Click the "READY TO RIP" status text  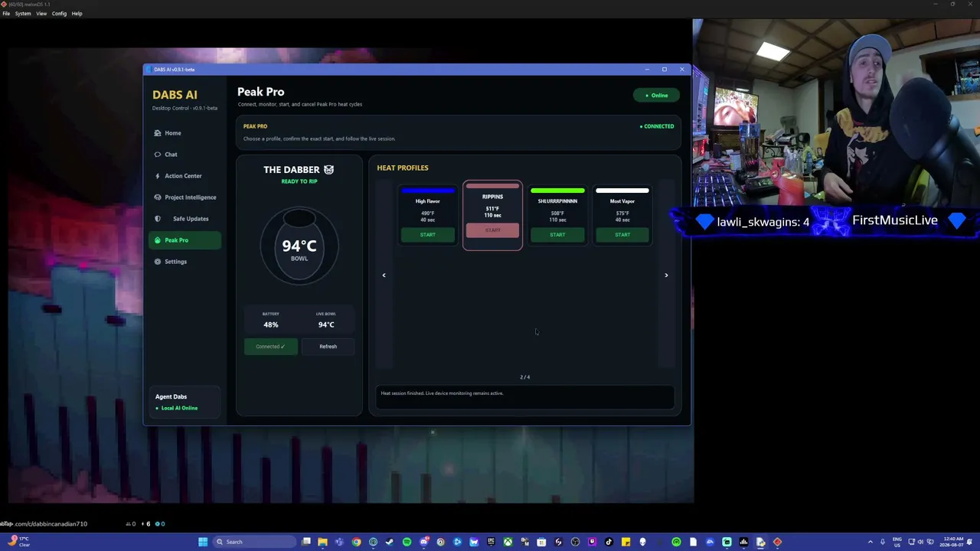[299, 181]
